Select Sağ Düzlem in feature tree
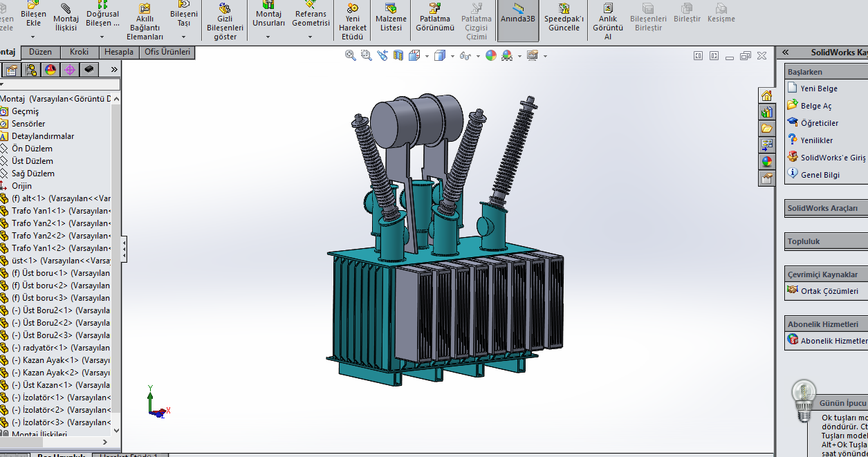This screenshot has height=457, width=868. 33,174
